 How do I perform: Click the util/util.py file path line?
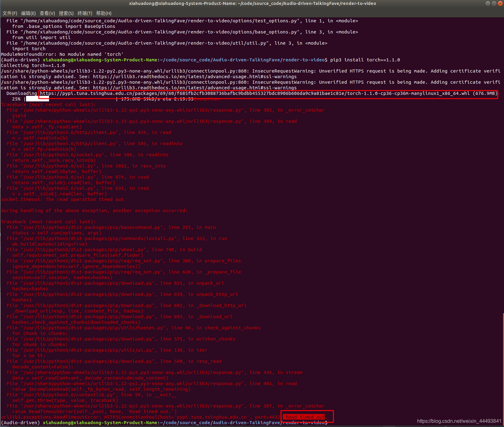167,43
